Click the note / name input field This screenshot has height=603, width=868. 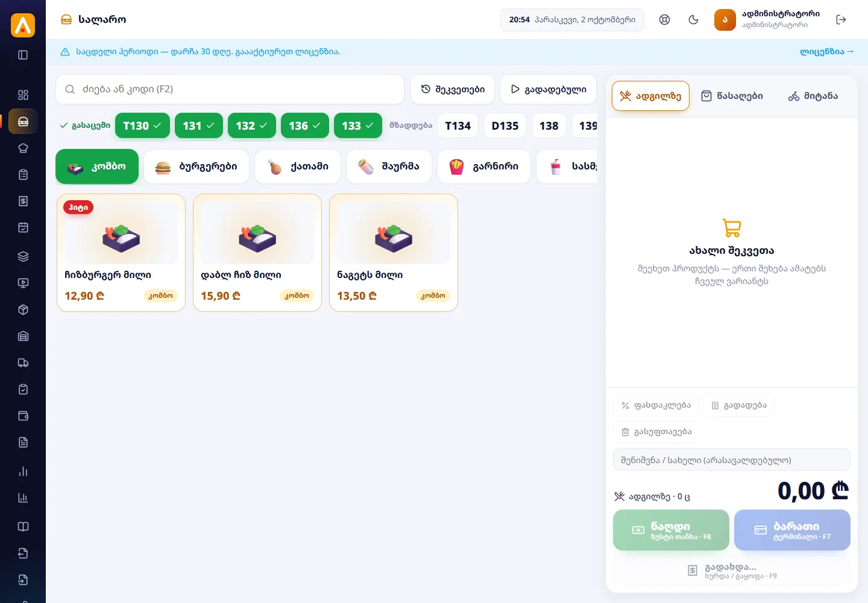tap(732, 460)
